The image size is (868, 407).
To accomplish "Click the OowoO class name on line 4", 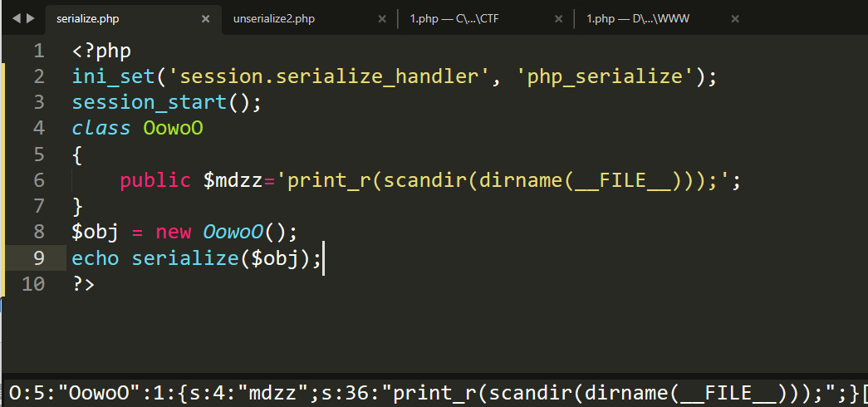I will pos(174,128).
